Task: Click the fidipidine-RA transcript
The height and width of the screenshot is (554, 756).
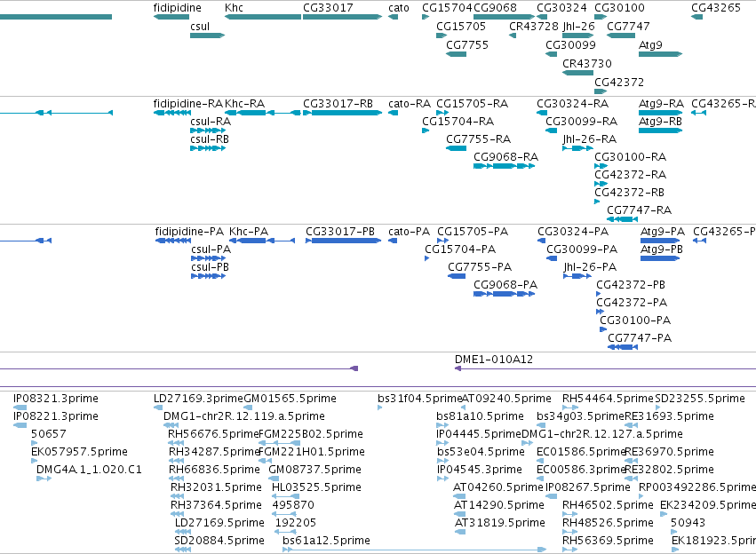Action: (172, 113)
